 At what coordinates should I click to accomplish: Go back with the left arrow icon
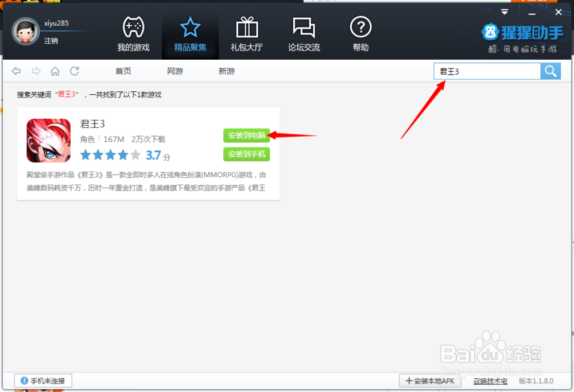(16, 71)
